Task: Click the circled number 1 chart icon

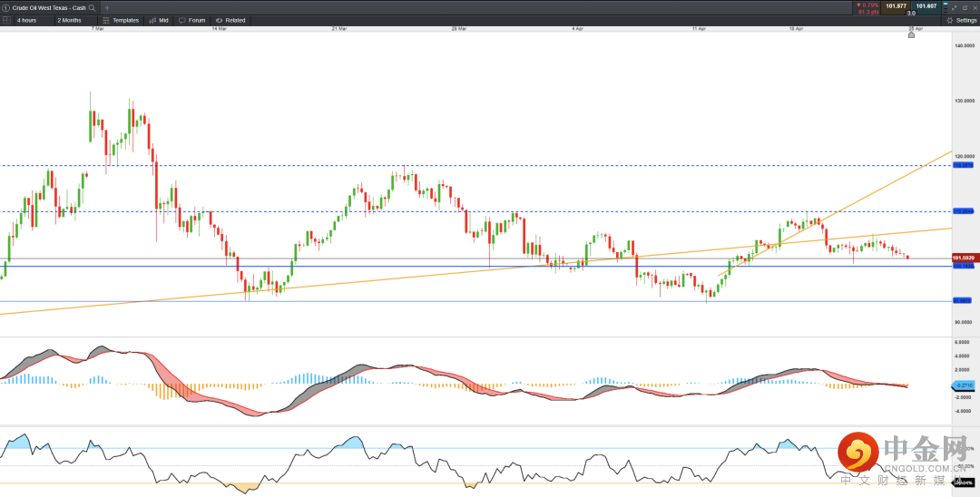Action: pyautogui.click(x=6, y=7)
